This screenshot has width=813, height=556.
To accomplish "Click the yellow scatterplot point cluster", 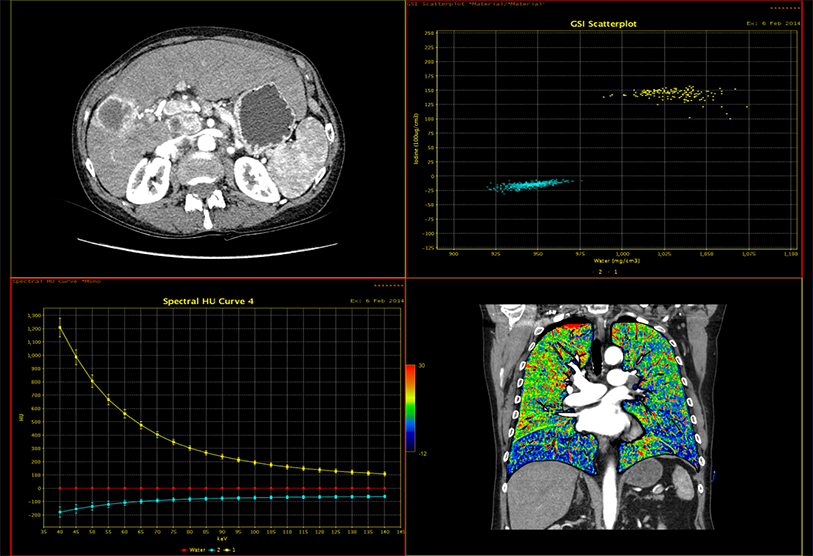I will (x=674, y=94).
